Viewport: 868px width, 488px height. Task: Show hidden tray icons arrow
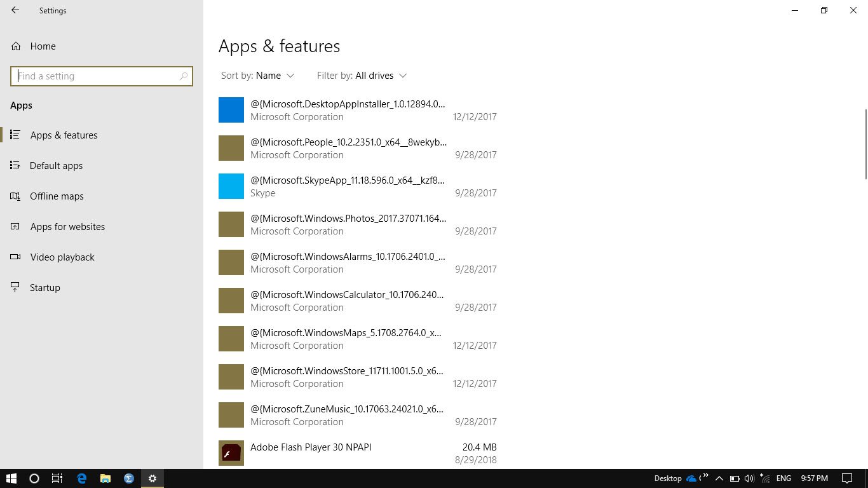[719, 478]
